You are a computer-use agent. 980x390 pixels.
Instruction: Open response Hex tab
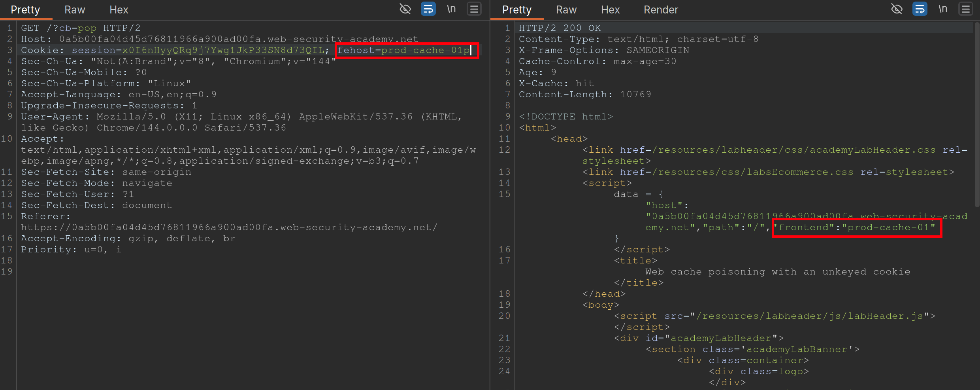[610, 10]
